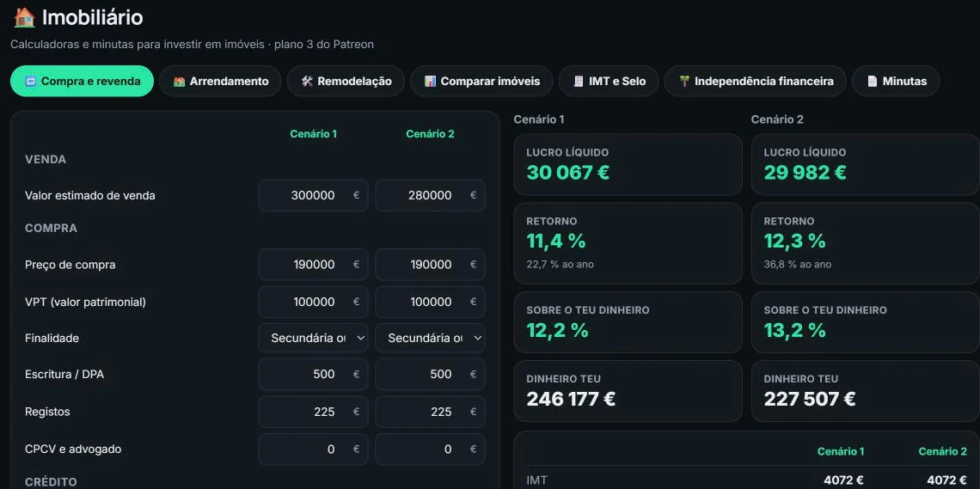Edit Valor estimado de venda Cenário 1 field
The image size is (980, 489).
pos(313,195)
